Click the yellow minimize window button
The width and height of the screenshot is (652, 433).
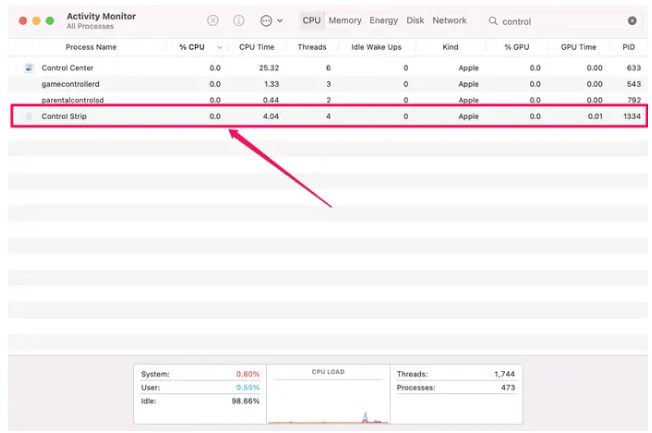click(x=36, y=21)
